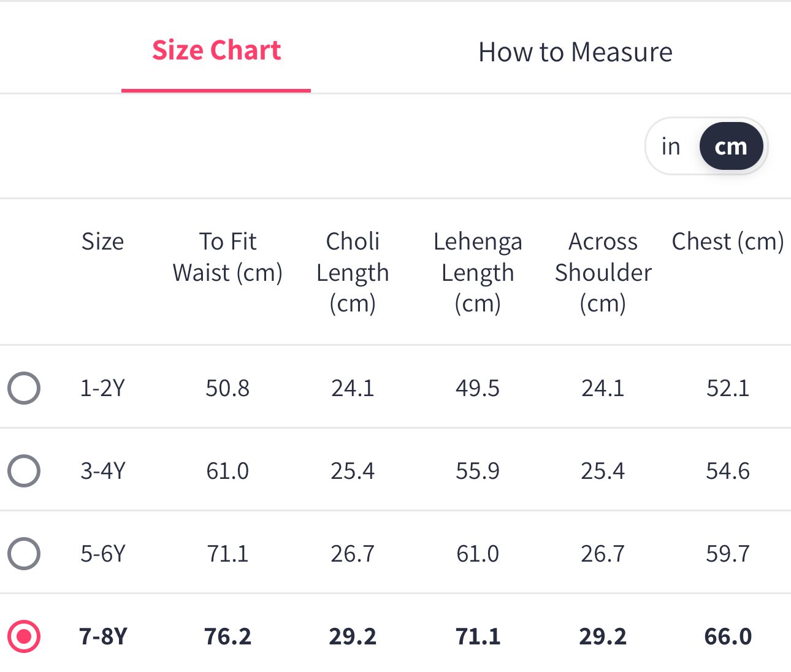Click the 66.0 chest value
The width and height of the screenshot is (791, 672).
[728, 636]
